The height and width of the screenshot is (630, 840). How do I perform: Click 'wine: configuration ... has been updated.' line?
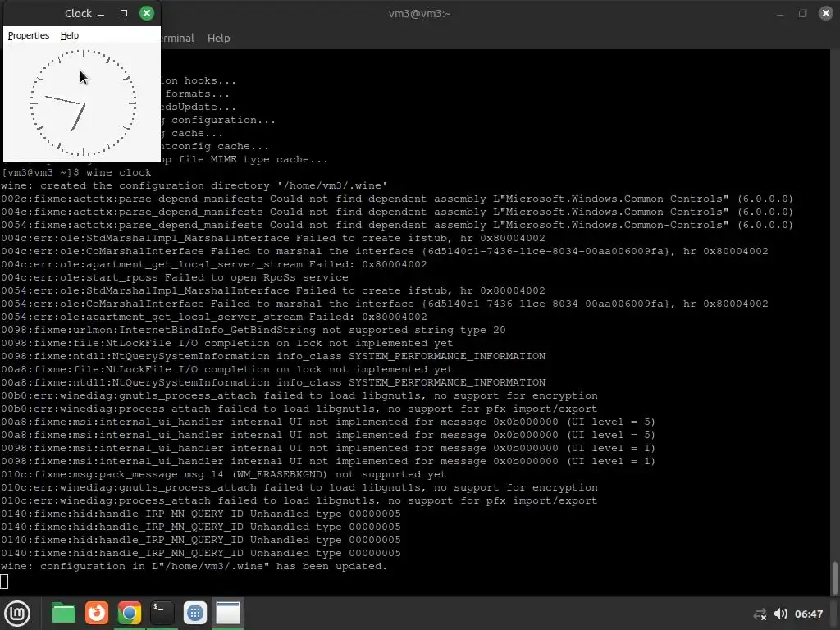click(194, 566)
